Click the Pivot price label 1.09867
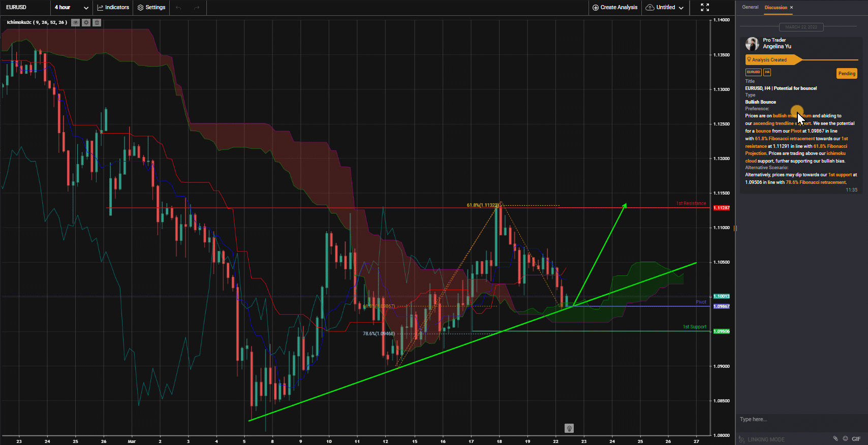 point(722,306)
